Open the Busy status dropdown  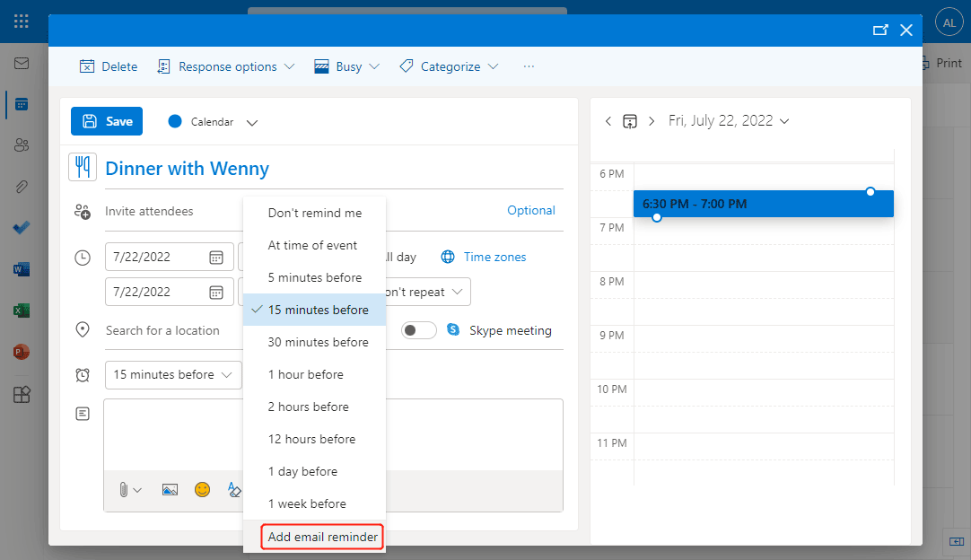pyautogui.click(x=346, y=66)
